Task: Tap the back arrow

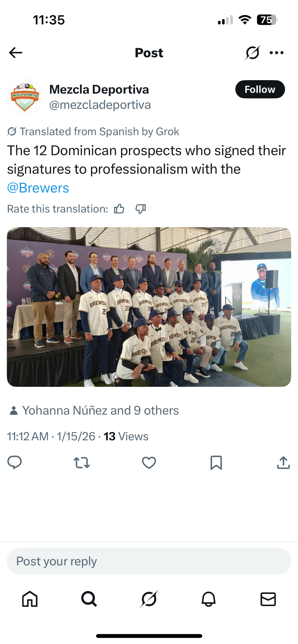Action: pyautogui.click(x=16, y=53)
